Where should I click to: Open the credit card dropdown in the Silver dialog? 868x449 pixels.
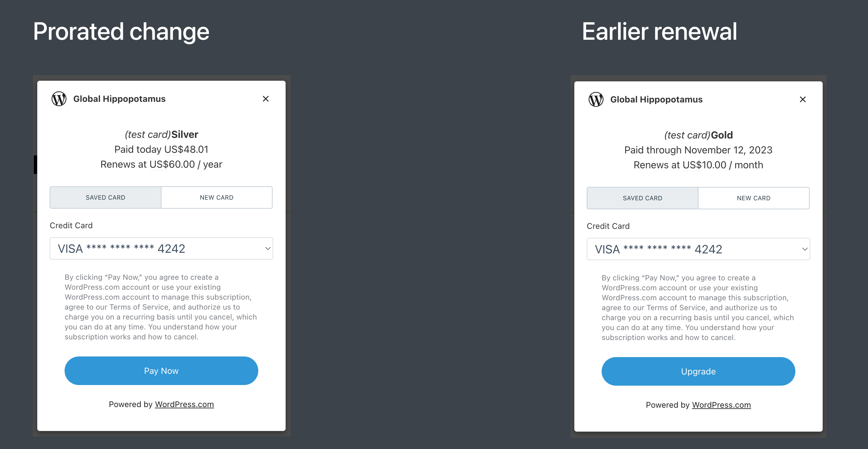(161, 248)
